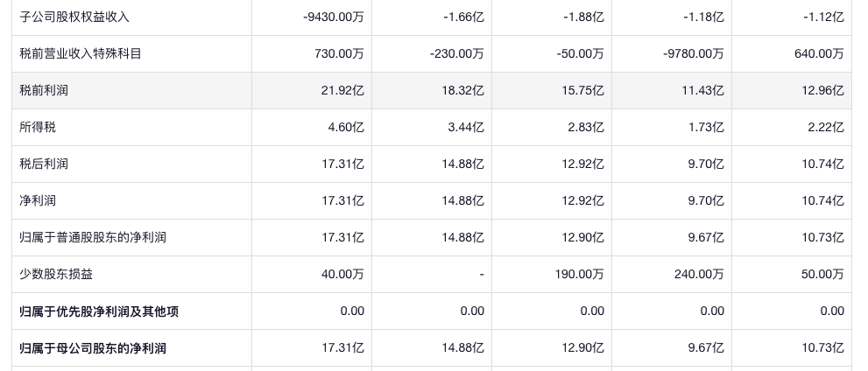Screen dimensions: 868x371
Task: Click the -9430.00万 cell
Action: coord(333,17)
